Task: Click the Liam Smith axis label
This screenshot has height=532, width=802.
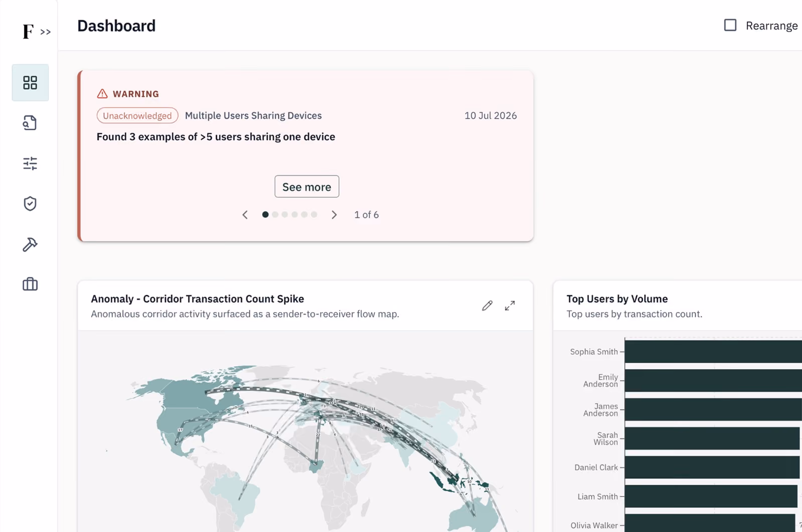Action: [x=597, y=496]
